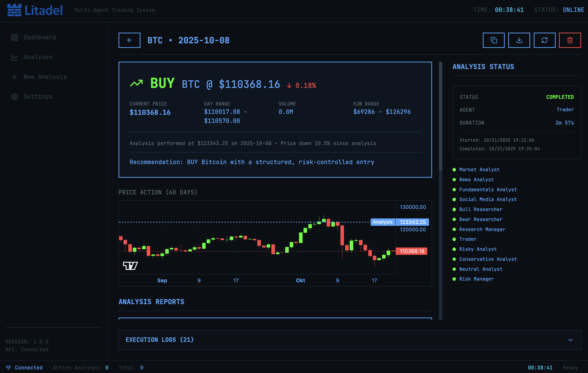Download the analysis report

click(519, 40)
